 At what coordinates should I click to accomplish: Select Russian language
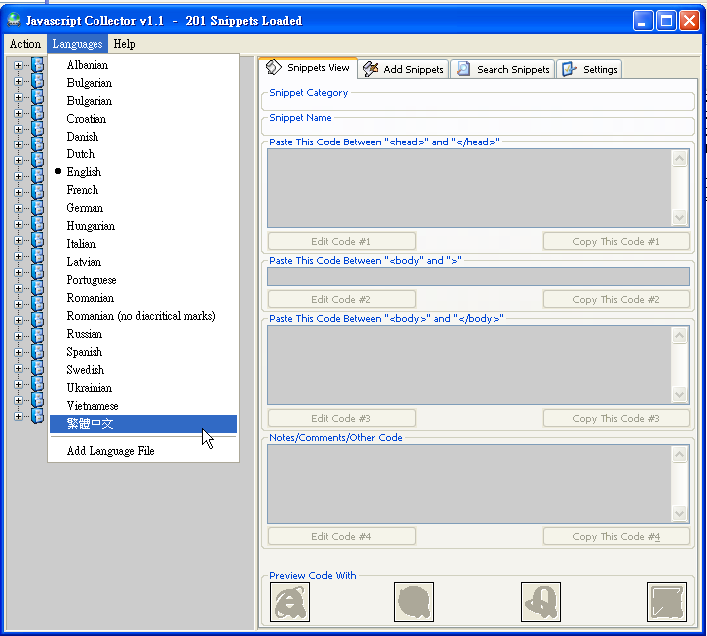[143, 334]
